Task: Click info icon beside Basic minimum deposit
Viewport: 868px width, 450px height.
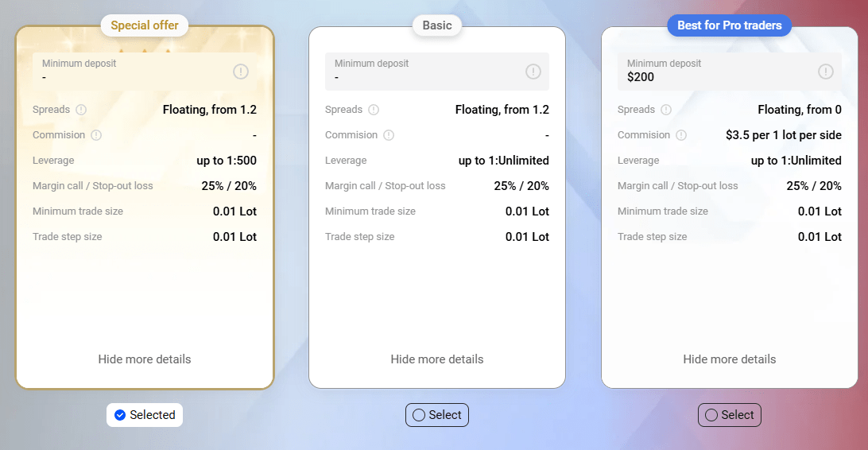Action: 533,72
